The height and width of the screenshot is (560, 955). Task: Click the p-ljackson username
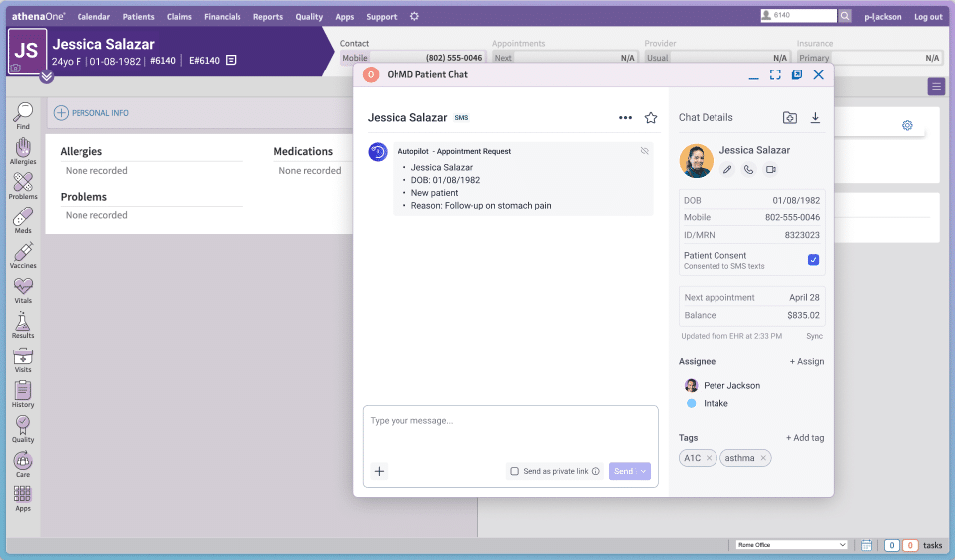point(882,17)
